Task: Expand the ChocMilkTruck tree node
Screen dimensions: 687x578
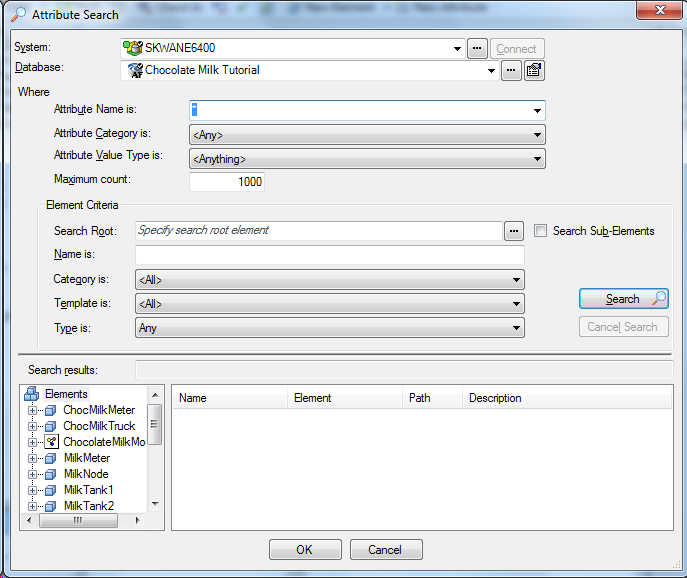Action: [x=33, y=426]
